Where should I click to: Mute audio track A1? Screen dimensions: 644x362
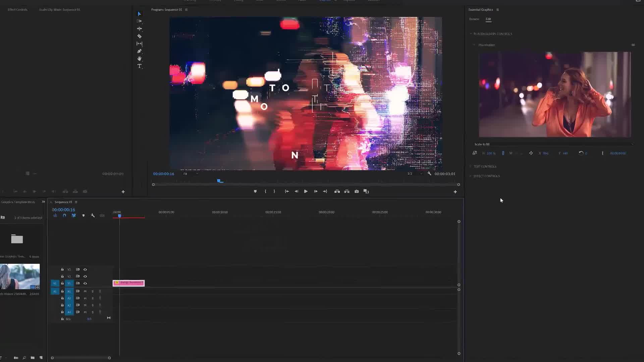[85, 291]
